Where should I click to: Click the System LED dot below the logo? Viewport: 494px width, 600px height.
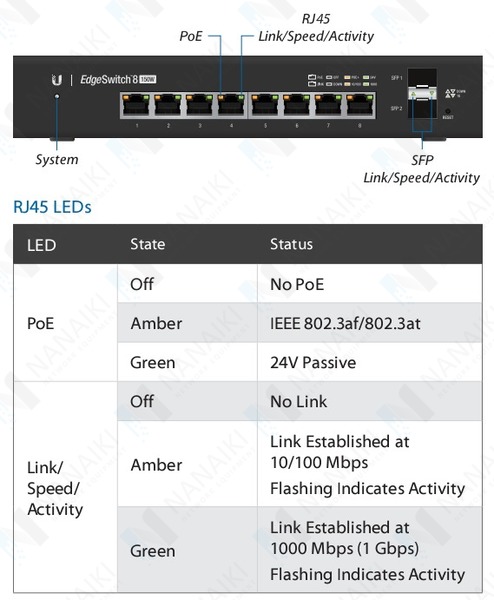tap(57, 96)
